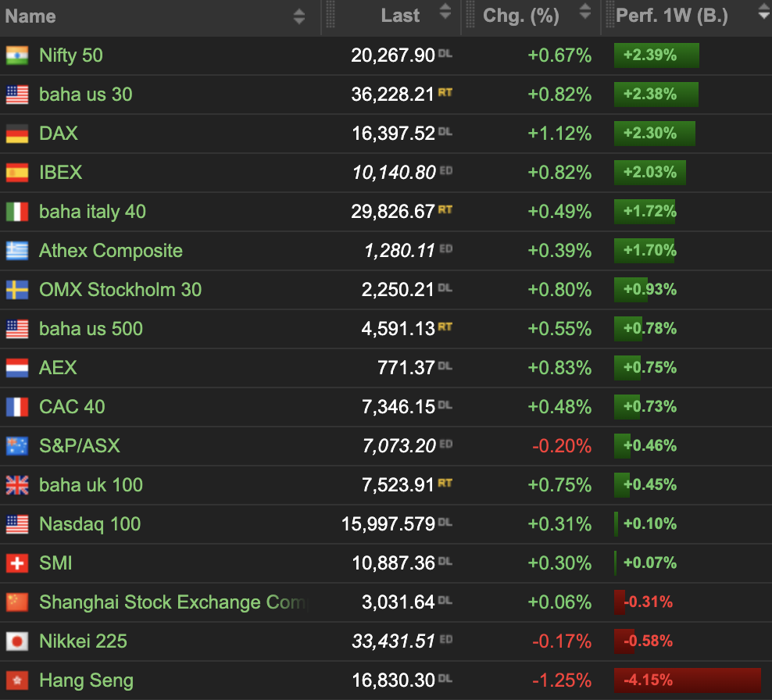This screenshot has width=772, height=700.
Task: Click the RT badge beside 36,228.21
Action: pos(445,92)
